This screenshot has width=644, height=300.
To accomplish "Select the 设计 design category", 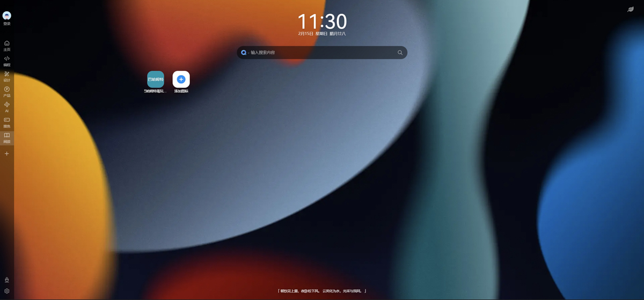I will pos(7,76).
